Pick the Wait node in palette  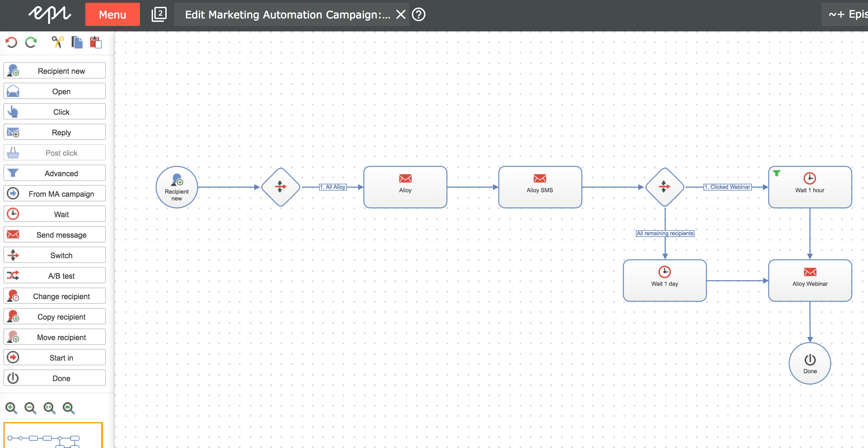coord(55,214)
